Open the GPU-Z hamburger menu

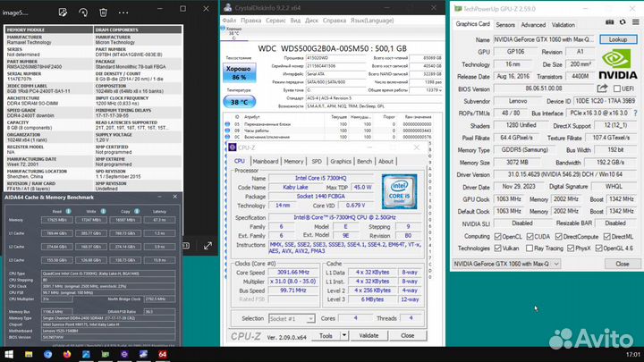click(635, 22)
